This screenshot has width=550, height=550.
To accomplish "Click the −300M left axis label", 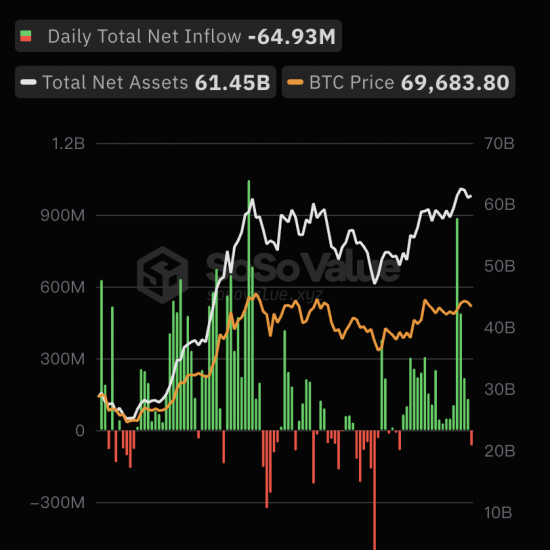I will [58, 503].
